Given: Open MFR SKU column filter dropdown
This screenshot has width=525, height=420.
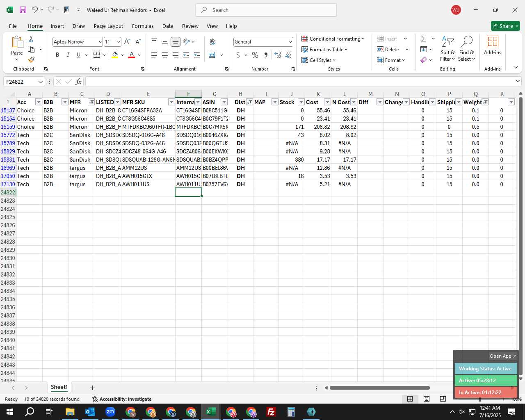Looking at the screenshot, I should point(171,102).
